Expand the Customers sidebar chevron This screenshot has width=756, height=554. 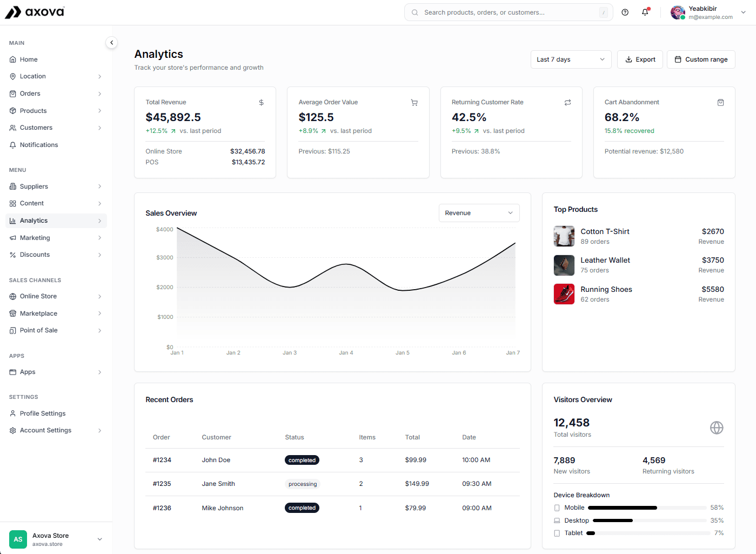[x=100, y=128]
